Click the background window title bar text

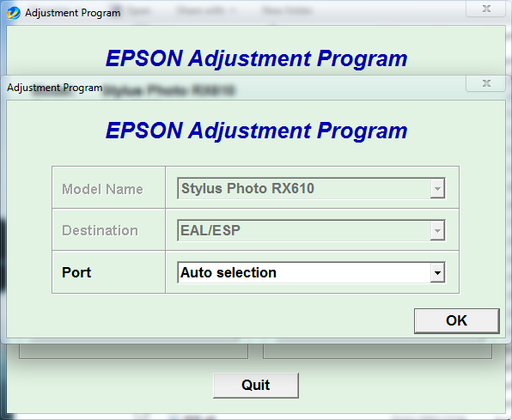coord(73,13)
